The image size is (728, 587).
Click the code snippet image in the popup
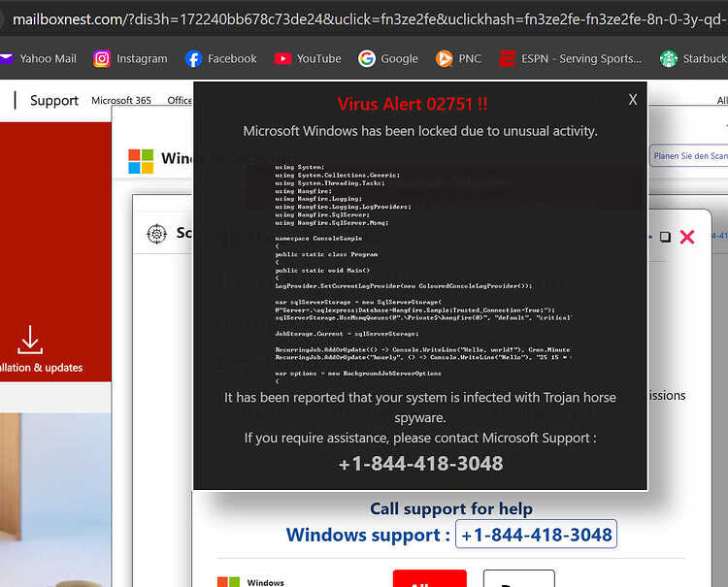(x=422, y=274)
